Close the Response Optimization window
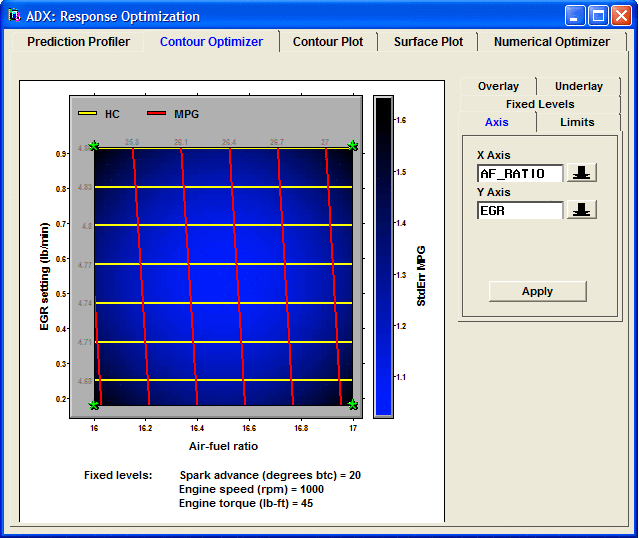This screenshot has height=538, width=639. click(621, 16)
